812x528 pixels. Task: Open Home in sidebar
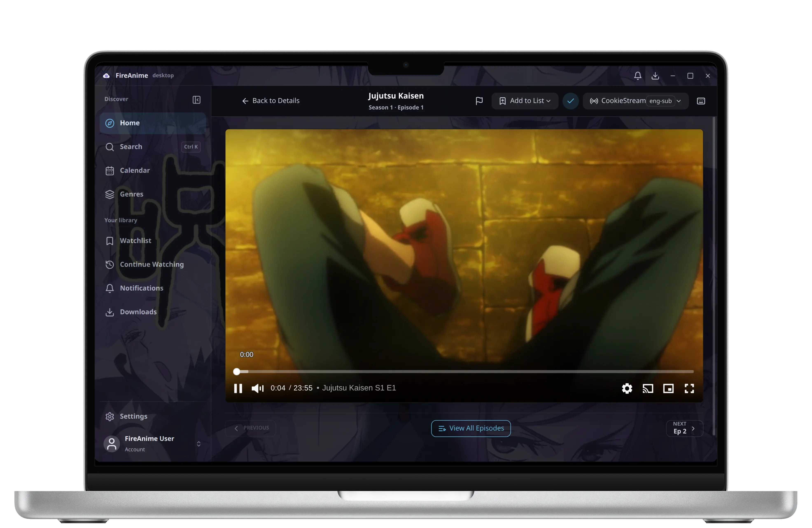153,123
